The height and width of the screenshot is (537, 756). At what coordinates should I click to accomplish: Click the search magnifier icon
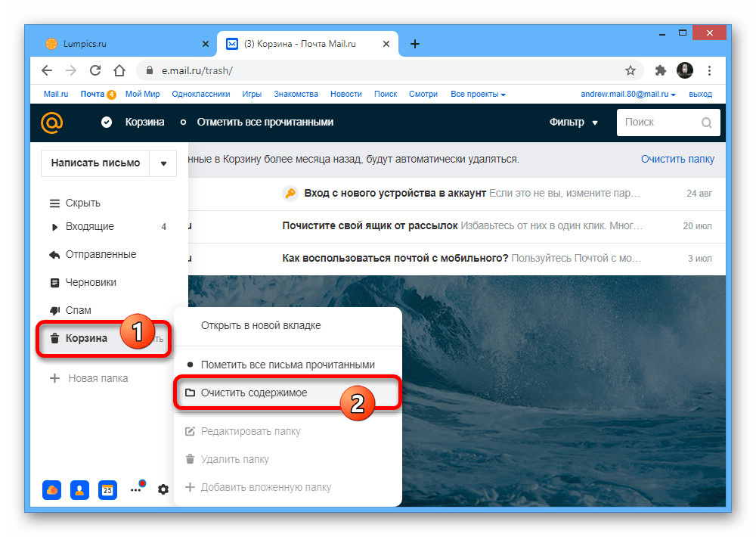(706, 123)
